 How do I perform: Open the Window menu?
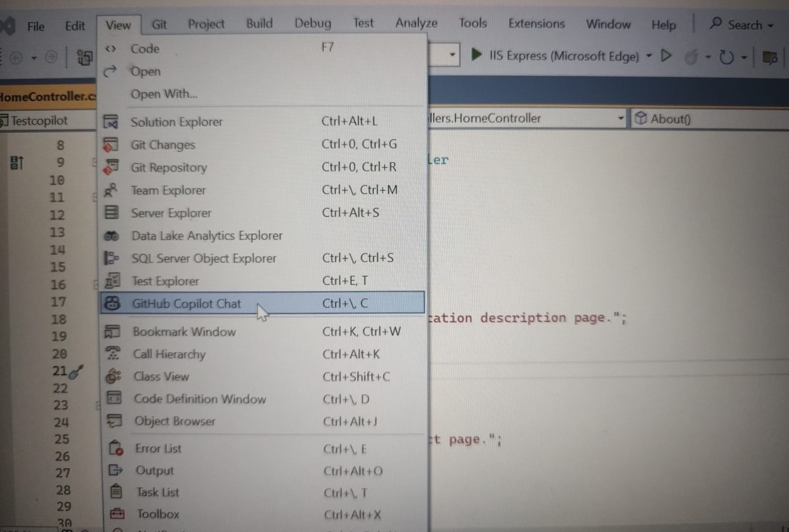point(608,24)
